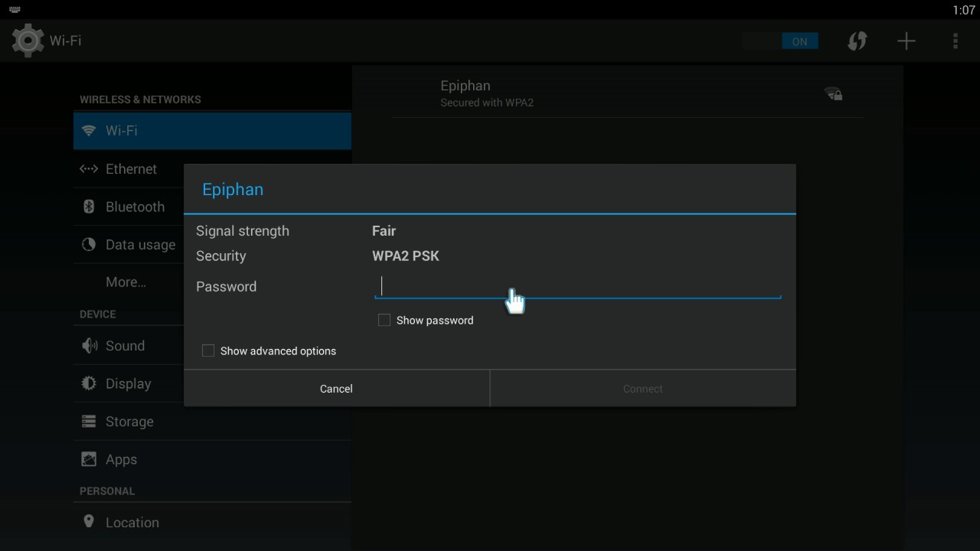
Task: Click the Display brightness icon
Action: point(89,383)
